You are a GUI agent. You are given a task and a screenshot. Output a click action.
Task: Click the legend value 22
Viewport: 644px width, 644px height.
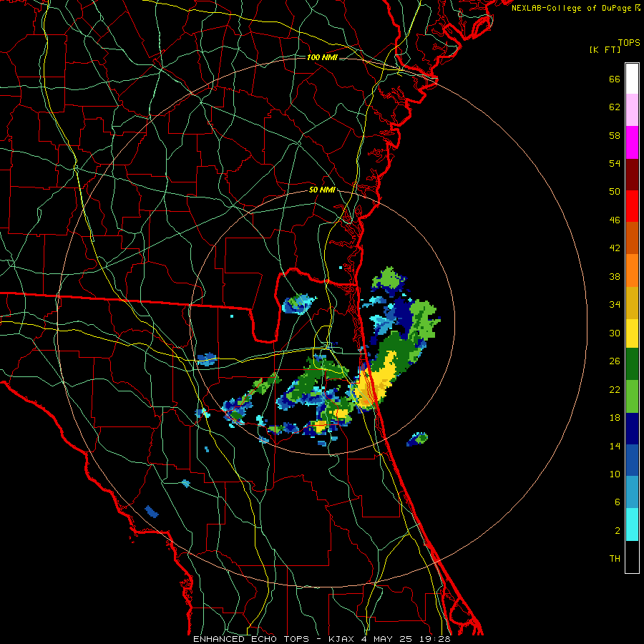click(x=615, y=389)
